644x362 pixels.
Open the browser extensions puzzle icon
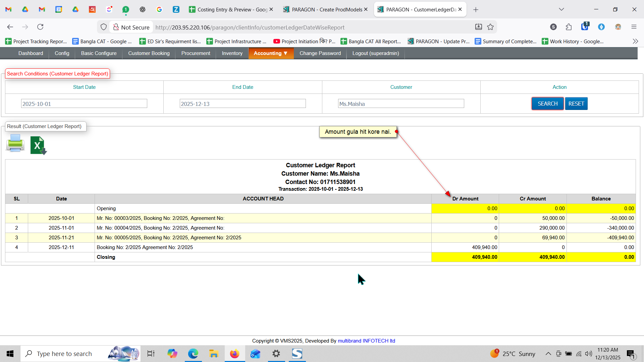(569, 27)
